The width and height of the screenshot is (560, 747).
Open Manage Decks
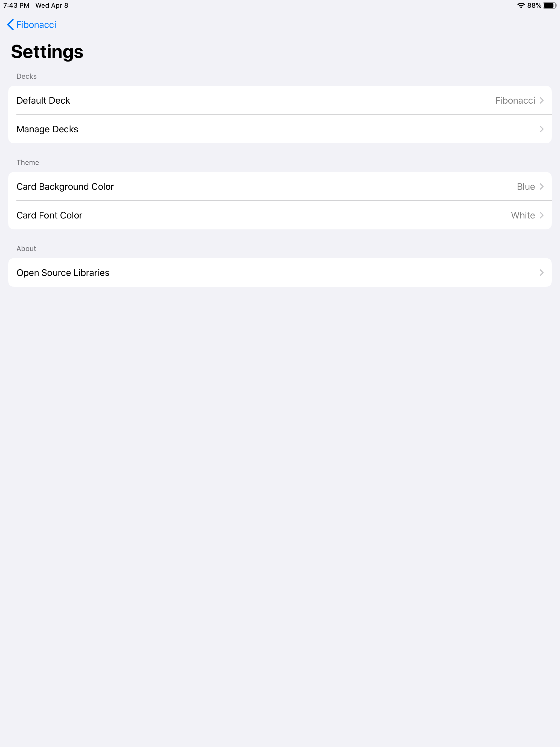click(x=47, y=129)
